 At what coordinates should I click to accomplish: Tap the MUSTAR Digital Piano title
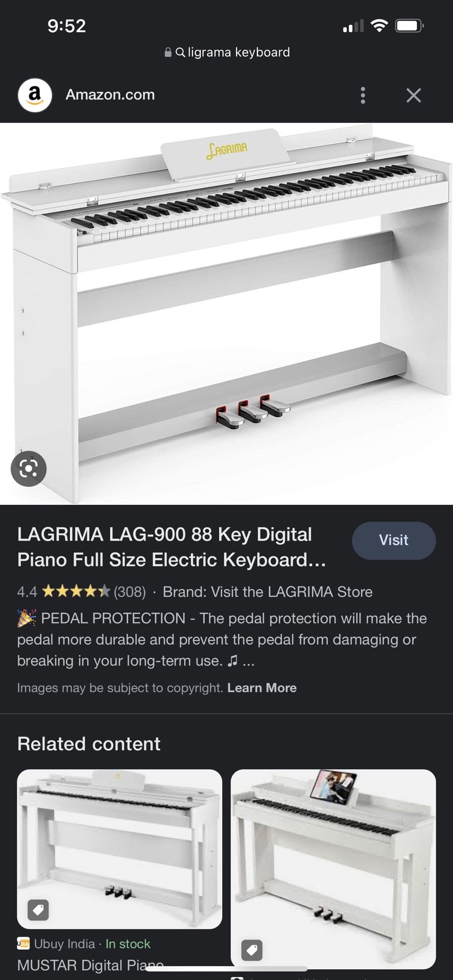(90, 965)
